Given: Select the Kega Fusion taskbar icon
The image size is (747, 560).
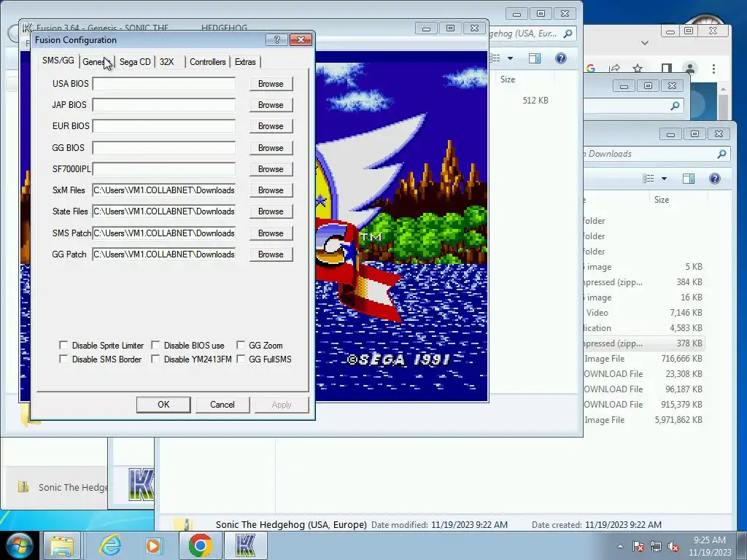Looking at the screenshot, I should [245, 545].
